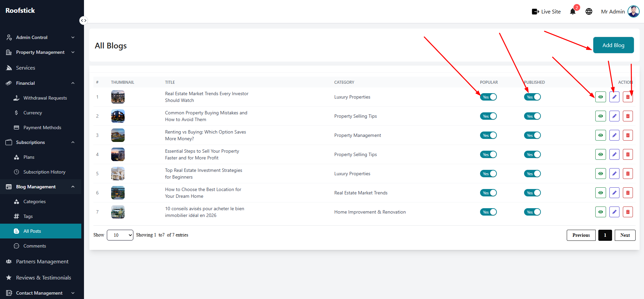The width and height of the screenshot is (644, 299).
Task: View the Renting vs Buying blog
Action: coord(601,135)
